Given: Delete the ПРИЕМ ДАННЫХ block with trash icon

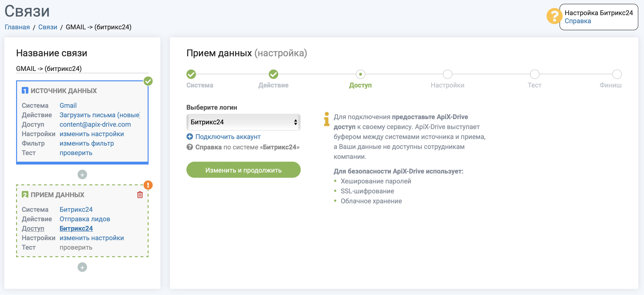Looking at the screenshot, I should 140,195.
